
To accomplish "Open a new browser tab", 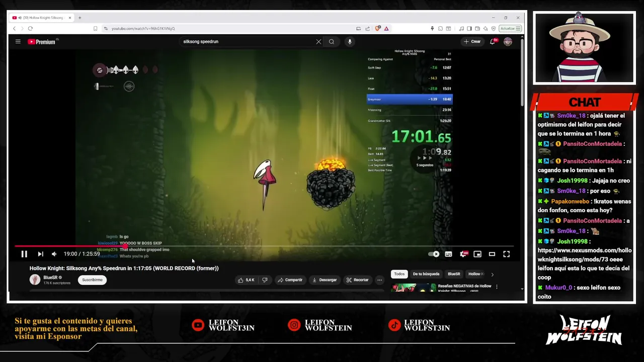I will pos(79,18).
